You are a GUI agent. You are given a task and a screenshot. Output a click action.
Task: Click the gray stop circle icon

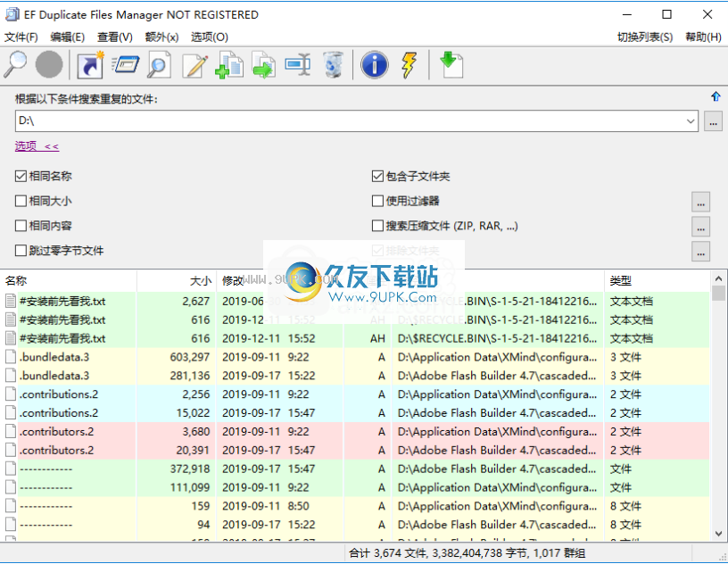49,64
